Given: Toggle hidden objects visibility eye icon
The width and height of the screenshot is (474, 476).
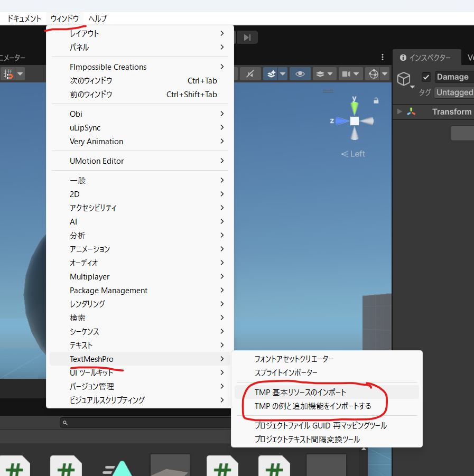Looking at the screenshot, I should coord(300,74).
